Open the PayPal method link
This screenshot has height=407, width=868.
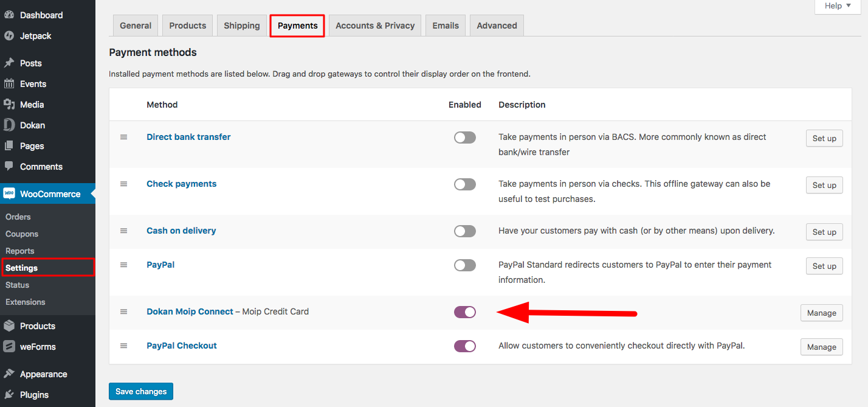(160, 265)
